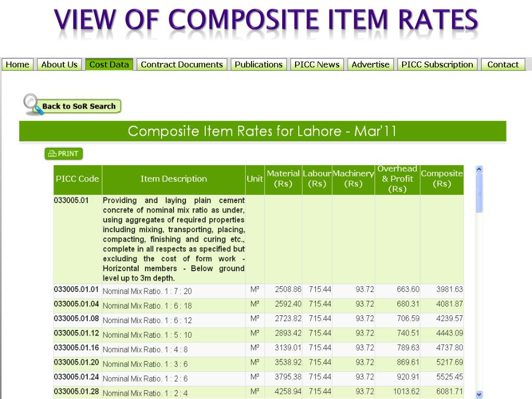The image size is (532, 399).
Task: Select code 033005.01.08
Action: pyautogui.click(x=76, y=318)
